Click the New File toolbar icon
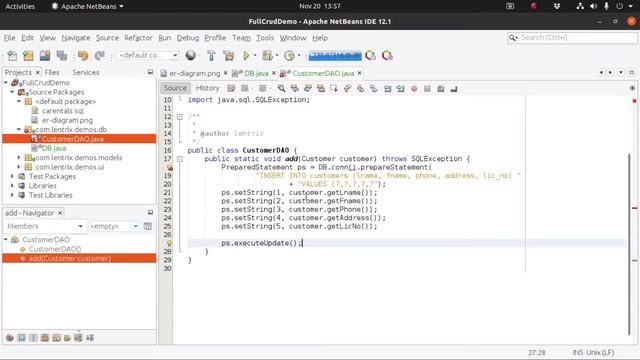The image size is (640, 360). coord(12,56)
